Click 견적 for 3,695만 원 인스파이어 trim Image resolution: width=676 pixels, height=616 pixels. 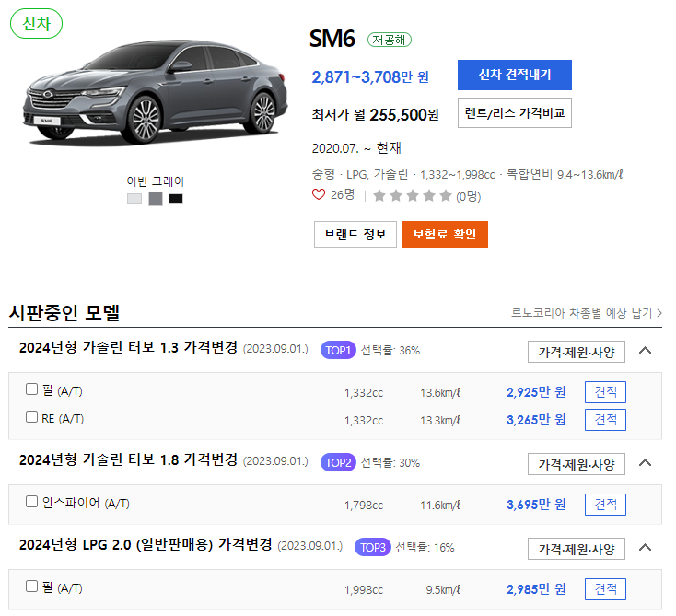coord(605,505)
